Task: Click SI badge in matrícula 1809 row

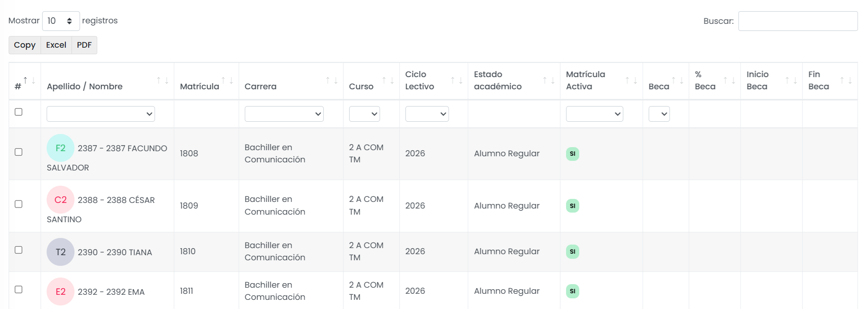Action: [573, 205]
